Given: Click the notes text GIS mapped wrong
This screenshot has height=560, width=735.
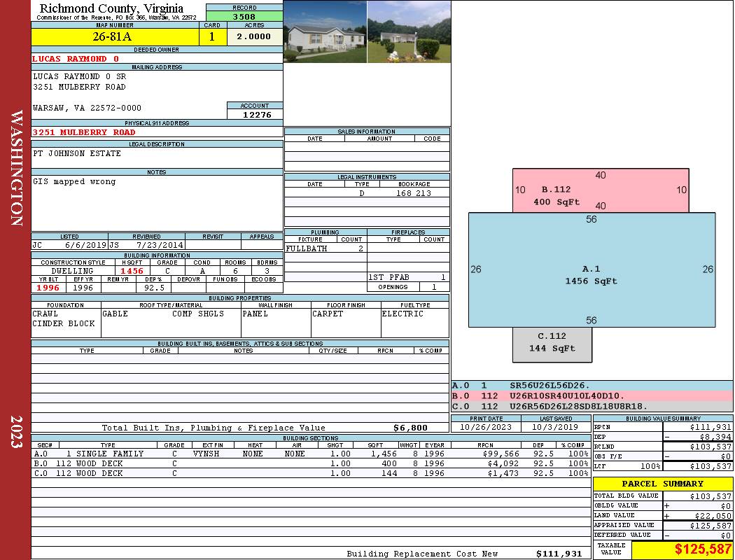Looking at the screenshot, I should [74, 181].
